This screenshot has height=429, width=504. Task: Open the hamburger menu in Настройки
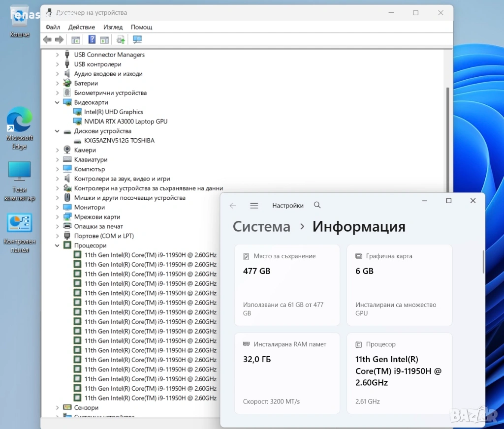[254, 206]
